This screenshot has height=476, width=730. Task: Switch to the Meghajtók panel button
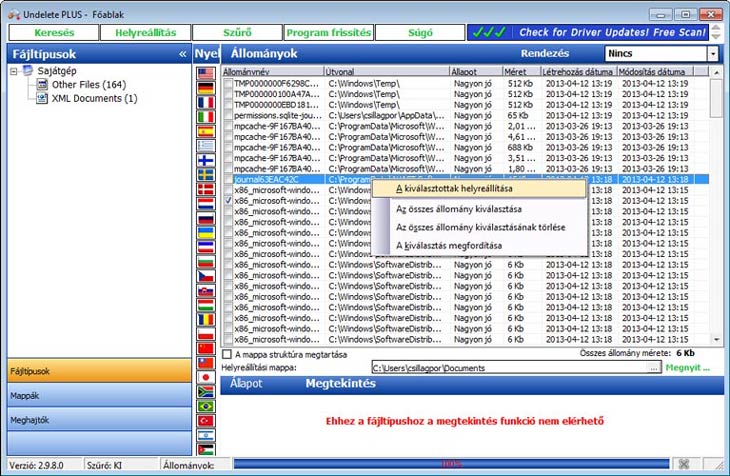point(99,420)
